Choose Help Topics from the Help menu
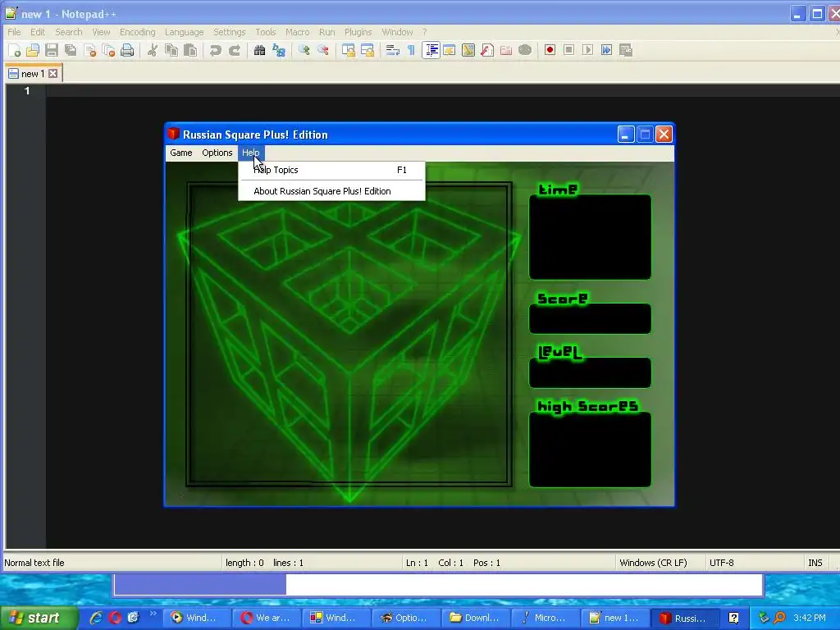The image size is (840, 630). click(331, 170)
